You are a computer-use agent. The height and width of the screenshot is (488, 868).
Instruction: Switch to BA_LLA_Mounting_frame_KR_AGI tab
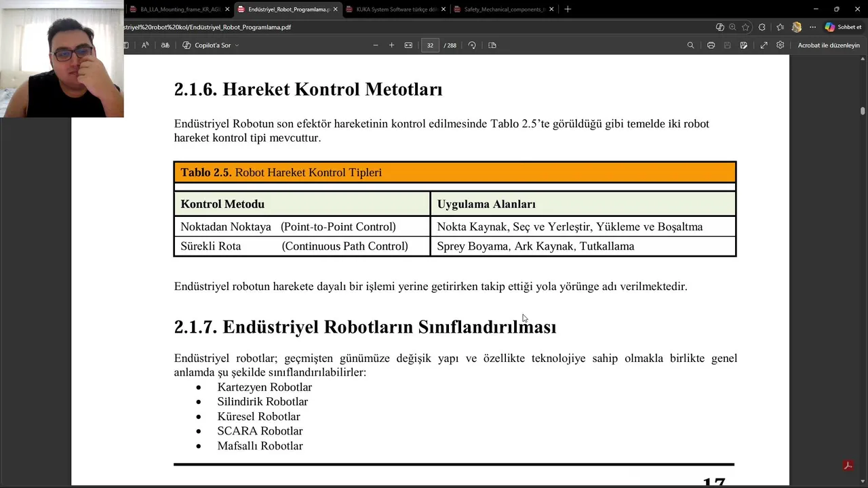pyautogui.click(x=179, y=9)
